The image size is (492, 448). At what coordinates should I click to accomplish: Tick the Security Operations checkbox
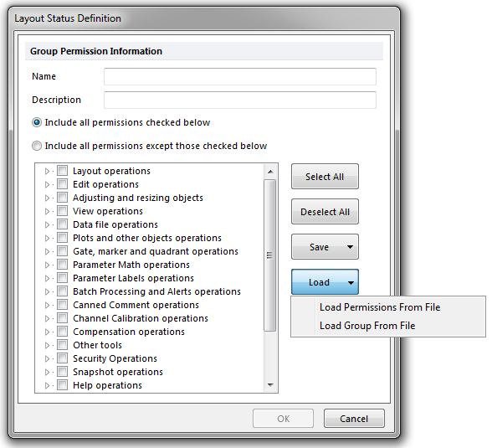[63, 358]
